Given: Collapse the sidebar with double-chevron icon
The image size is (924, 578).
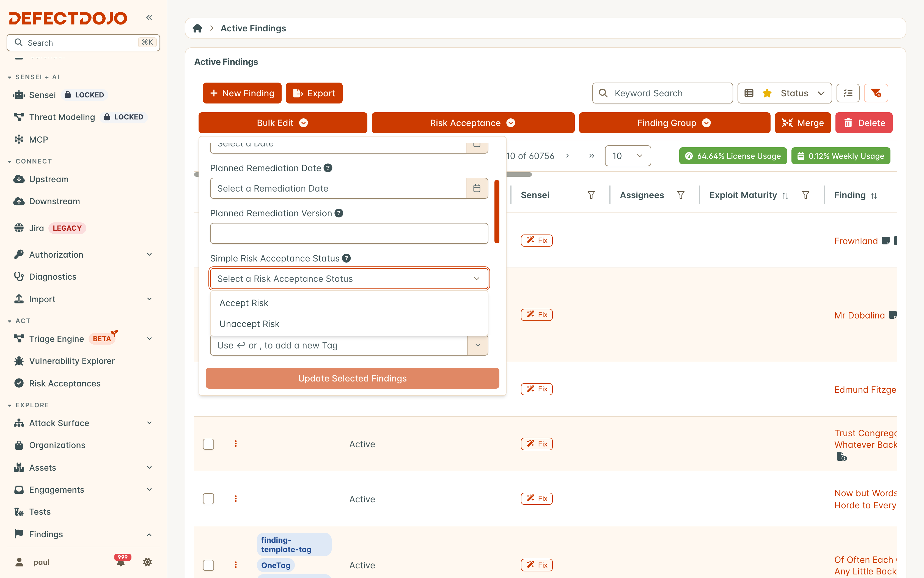Looking at the screenshot, I should 149,18.
